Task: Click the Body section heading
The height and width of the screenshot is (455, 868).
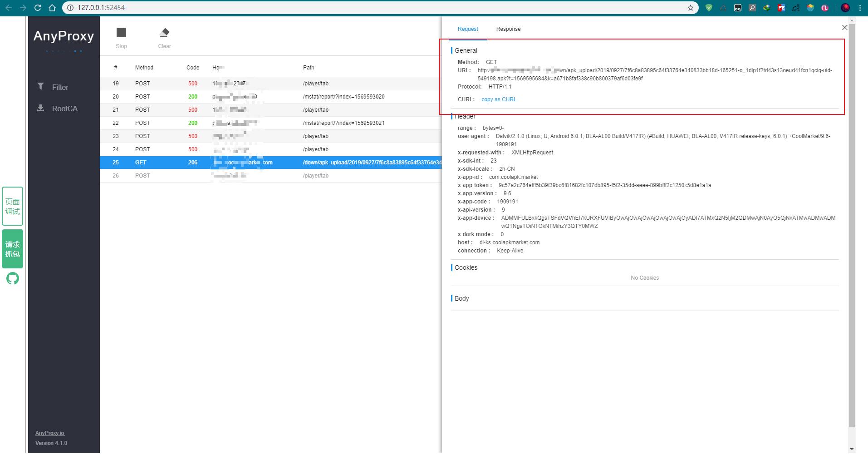Action: [462, 298]
